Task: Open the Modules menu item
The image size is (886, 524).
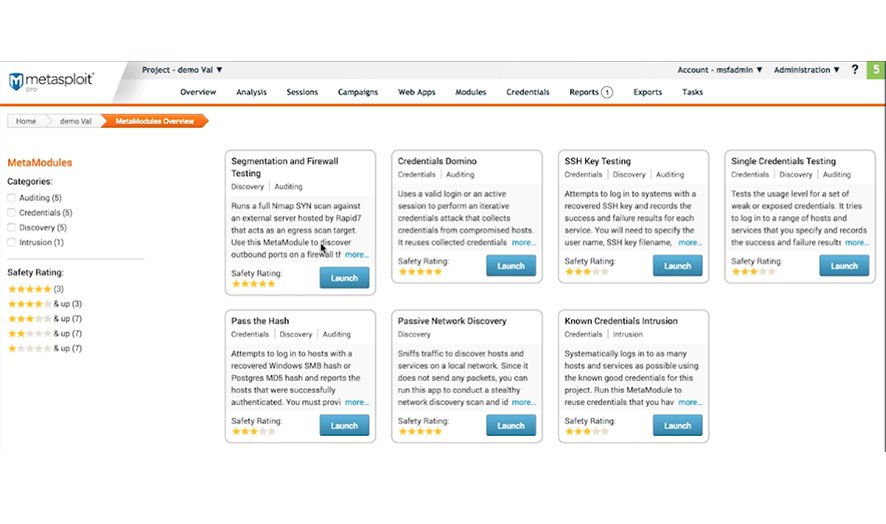Action: coord(470,92)
